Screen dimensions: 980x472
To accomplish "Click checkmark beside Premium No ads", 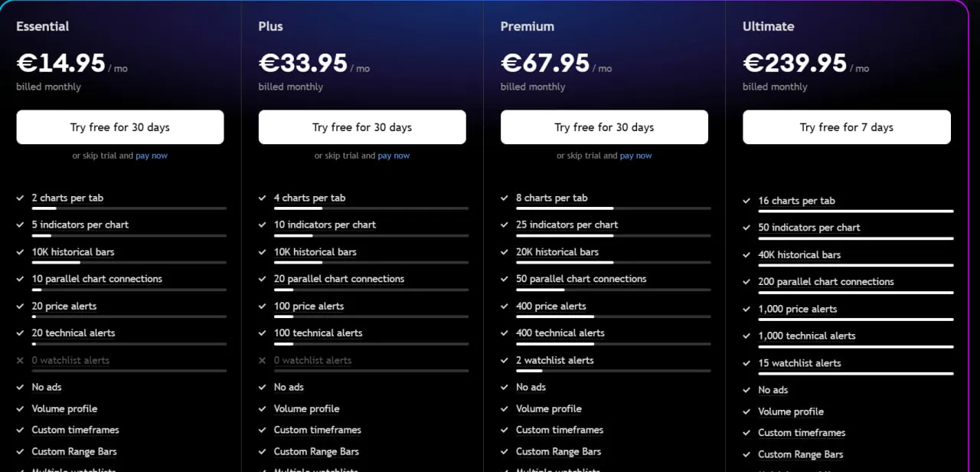I will pos(505,387).
